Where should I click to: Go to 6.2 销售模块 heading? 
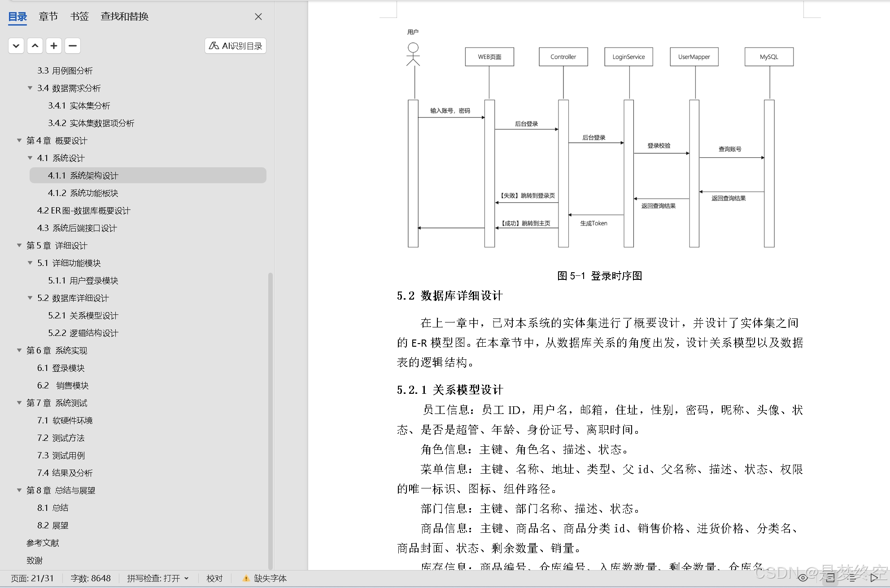tap(63, 385)
